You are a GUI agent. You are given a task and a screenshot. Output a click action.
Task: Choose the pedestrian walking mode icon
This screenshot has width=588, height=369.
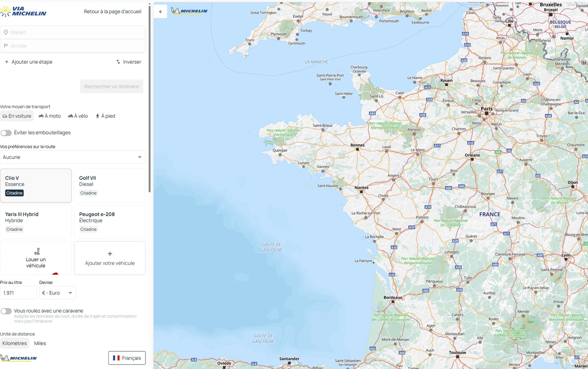coord(98,116)
